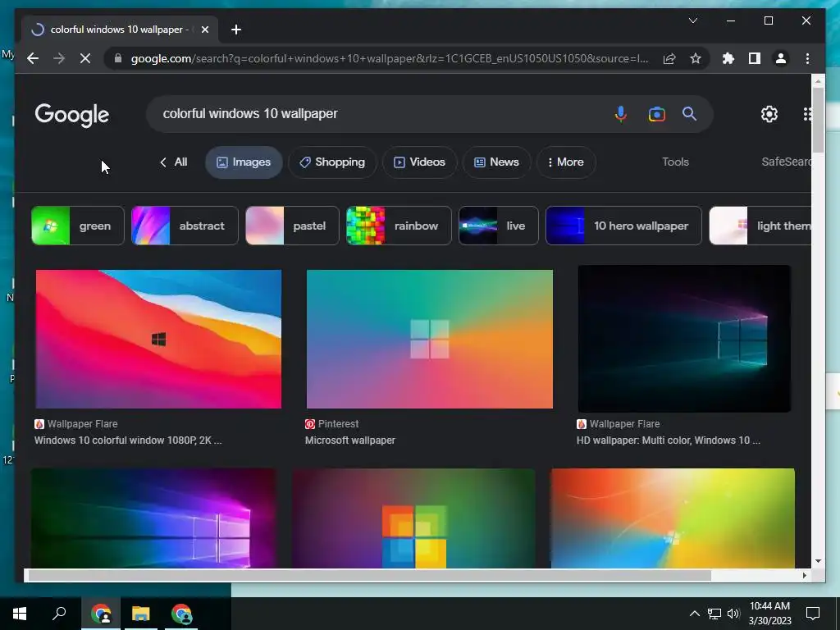Open File Explorer from the taskbar
The height and width of the screenshot is (630, 840).
[141, 614]
